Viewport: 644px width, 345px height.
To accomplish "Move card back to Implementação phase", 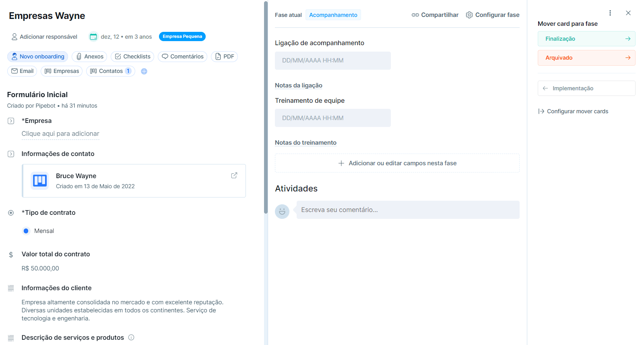I will [x=586, y=88].
